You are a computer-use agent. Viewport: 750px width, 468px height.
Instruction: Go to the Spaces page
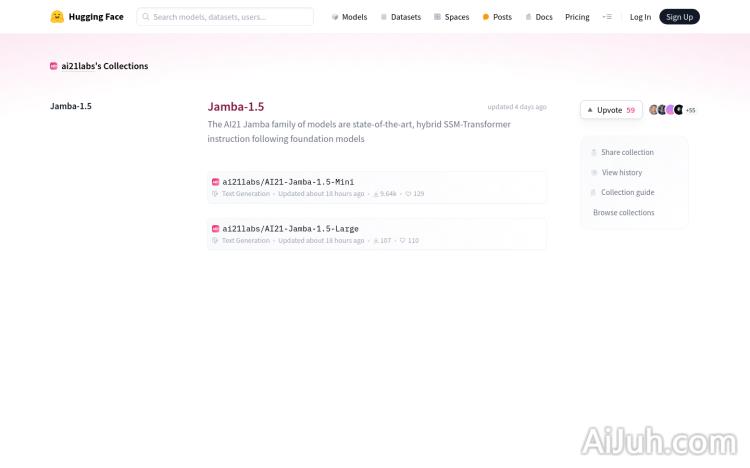[451, 17]
